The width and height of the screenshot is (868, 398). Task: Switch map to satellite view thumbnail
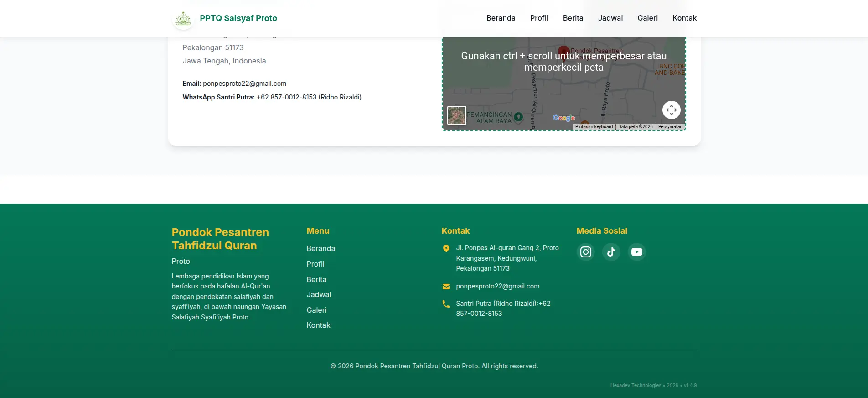(457, 115)
